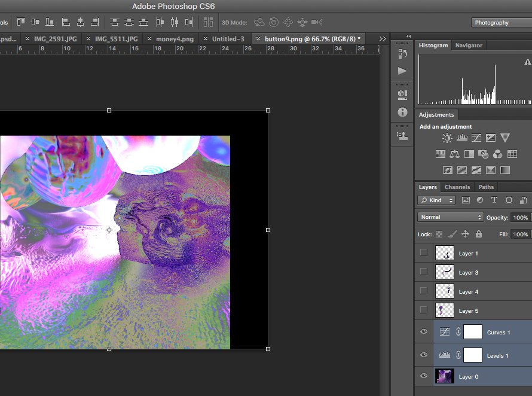
Task: Show Layer 1 visibility
Action: [x=424, y=252]
